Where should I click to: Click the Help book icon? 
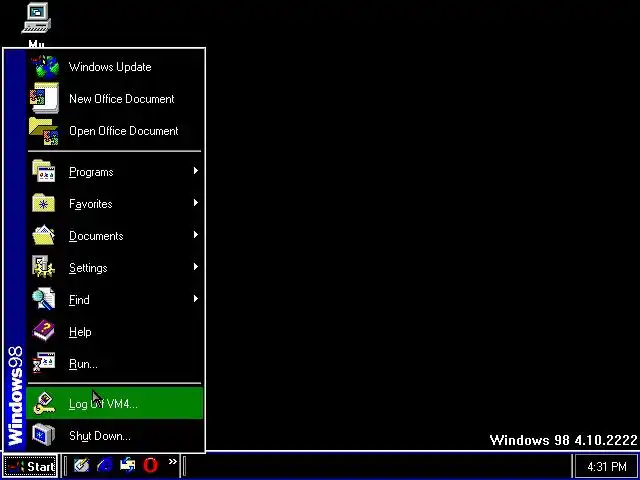pyautogui.click(x=43, y=331)
